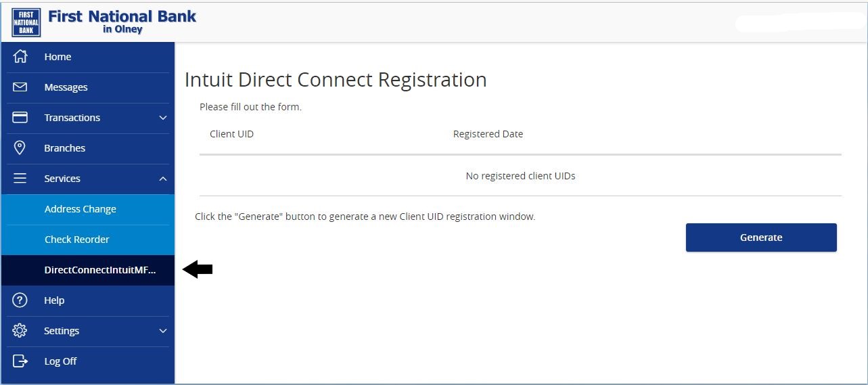The image size is (868, 385).
Task: Click the Client UID column header
Action: click(232, 134)
